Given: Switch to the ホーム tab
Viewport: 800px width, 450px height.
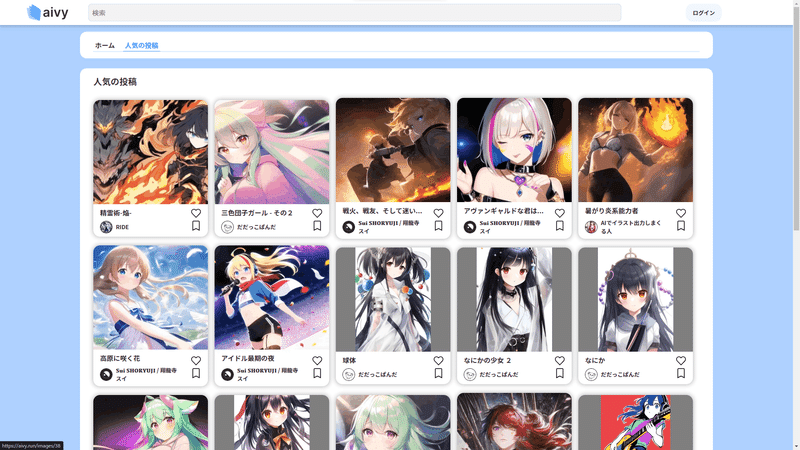Looking at the screenshot, I should [105, 45].
